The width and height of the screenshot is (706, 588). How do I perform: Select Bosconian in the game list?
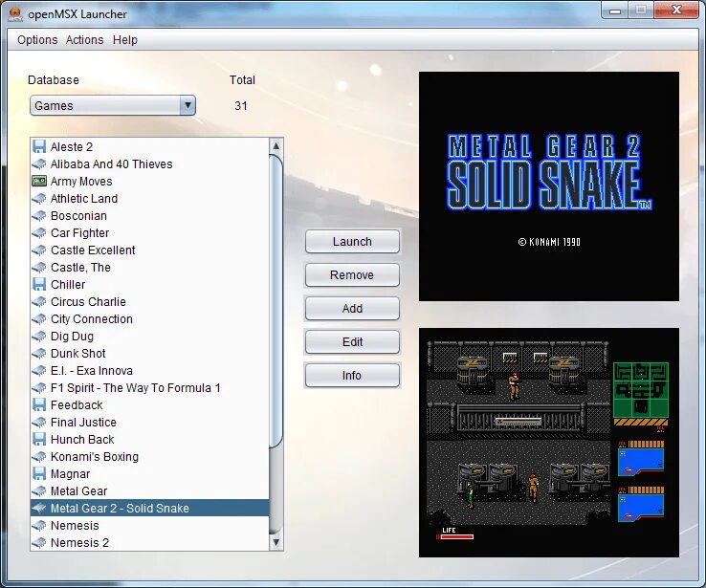click(78, 215)
